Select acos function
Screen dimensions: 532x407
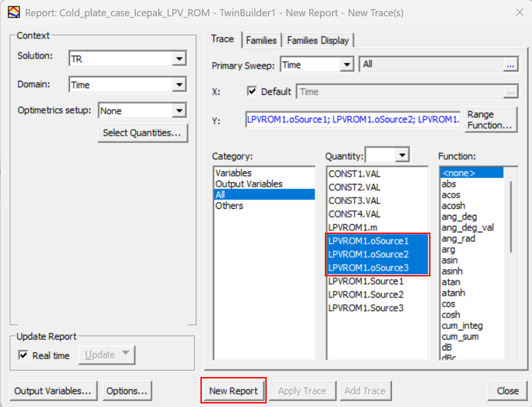(x=472, y=195)
